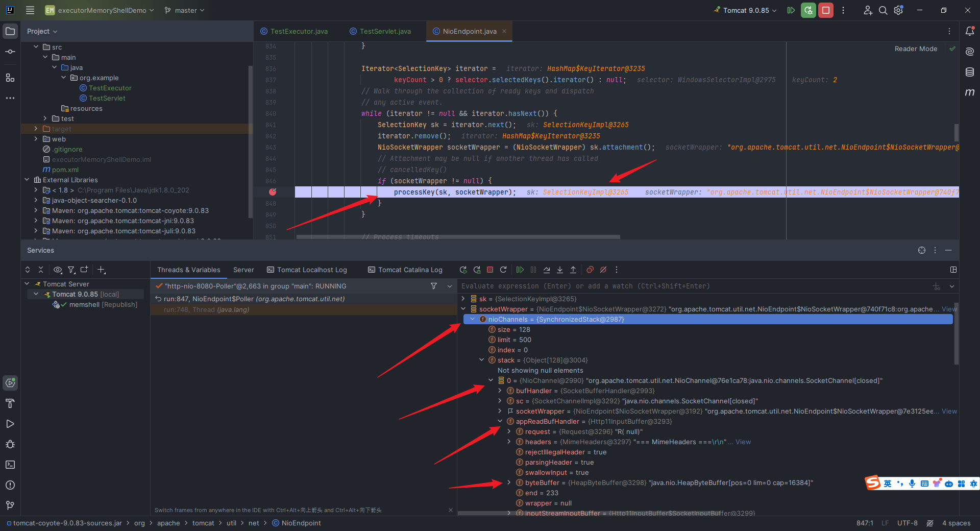Click the Resume Program icon in top toolbar
The image size is (980, 531).
[x=791, y=10]
